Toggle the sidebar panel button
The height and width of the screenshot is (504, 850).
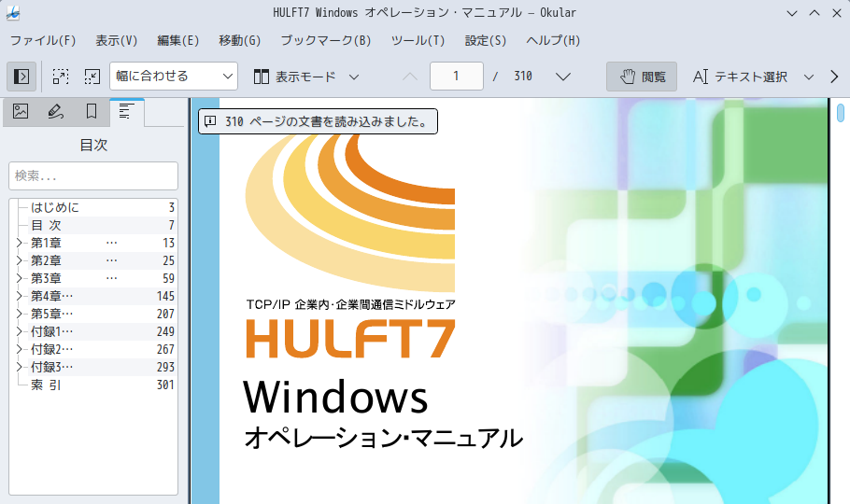pyautogui.click(x=21, y=77)
